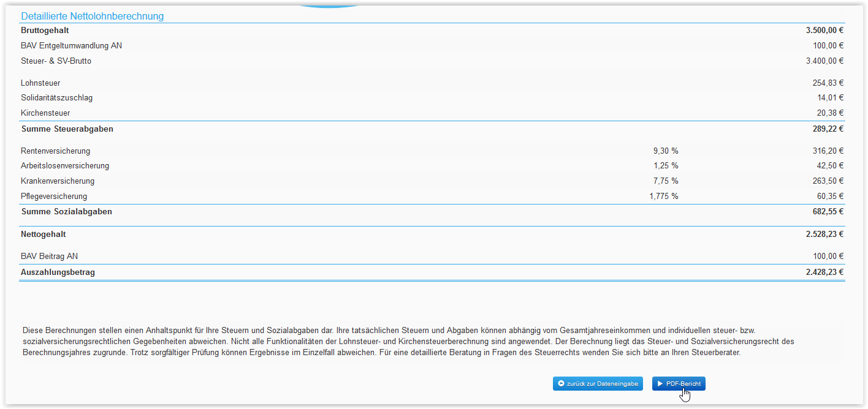Click the Kirchensteuer row label
Image resolution: width=868 pixels, height=409 pixels.
coord(45,113)
